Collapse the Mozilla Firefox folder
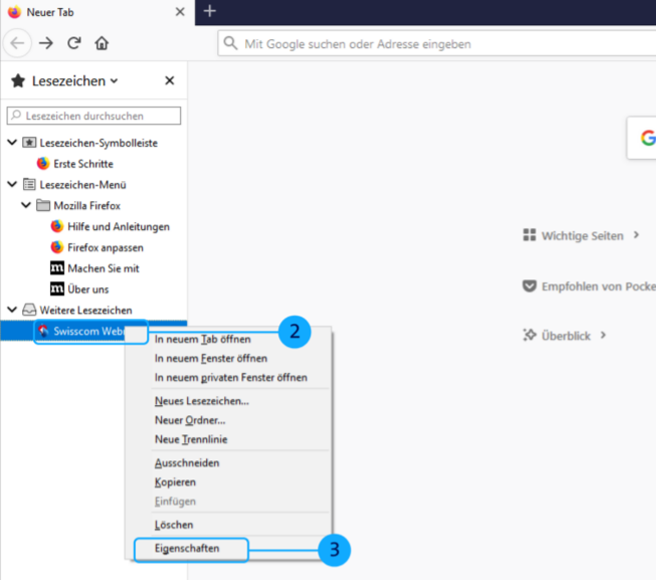This screenshot has width=656, height=580. (27, 205)
